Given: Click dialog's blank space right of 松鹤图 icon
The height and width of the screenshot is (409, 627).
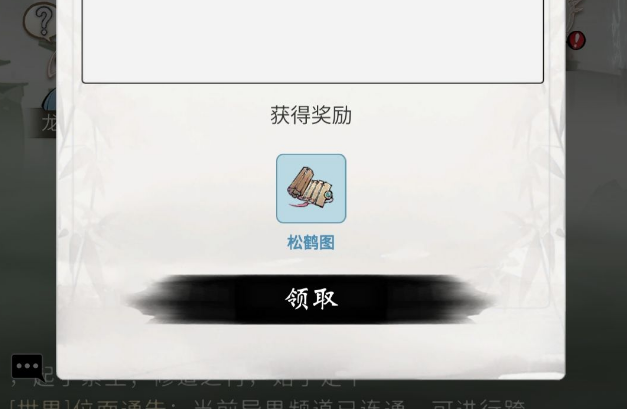Looking at the screenshot, I should pos(440,188).
